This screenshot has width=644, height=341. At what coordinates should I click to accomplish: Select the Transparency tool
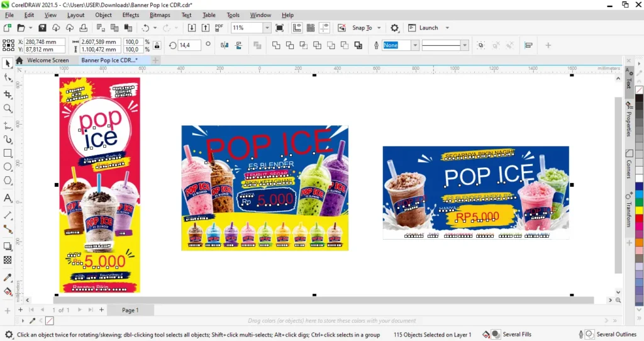pos(8,260)
